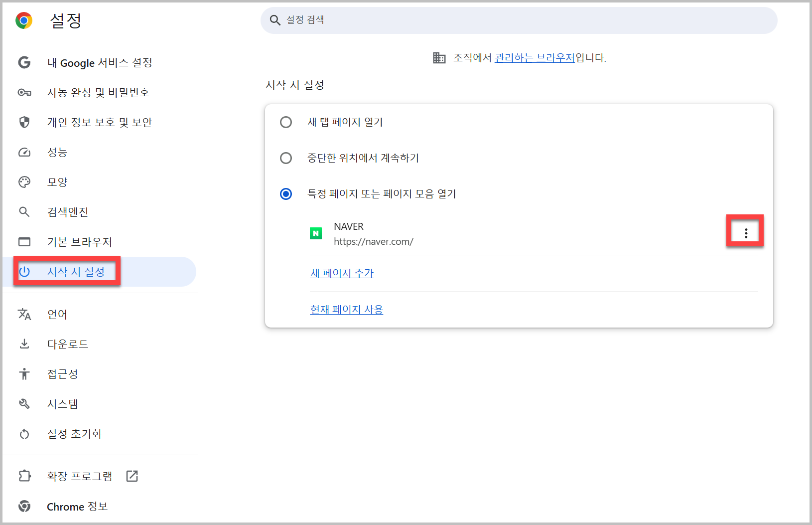This screenshot has width=812, height=525.
Task: Click the 새 페이지 추가 link
Action: pos(342,273)
